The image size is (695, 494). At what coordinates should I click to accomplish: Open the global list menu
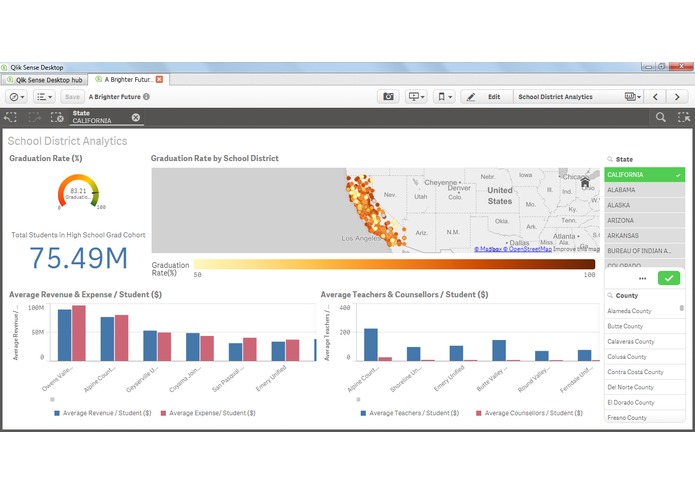pos(44,97)
